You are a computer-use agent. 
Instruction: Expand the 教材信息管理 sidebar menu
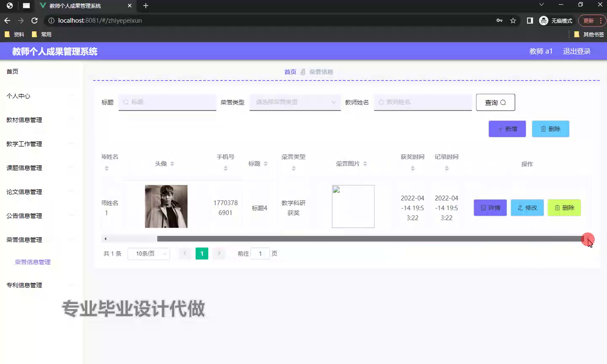(x=41, y=120)
